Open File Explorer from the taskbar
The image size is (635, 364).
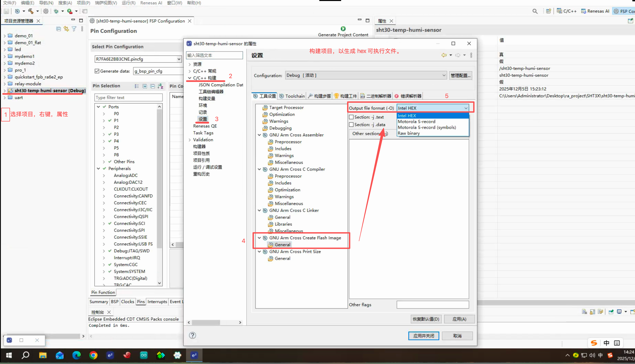click(43, 355)
